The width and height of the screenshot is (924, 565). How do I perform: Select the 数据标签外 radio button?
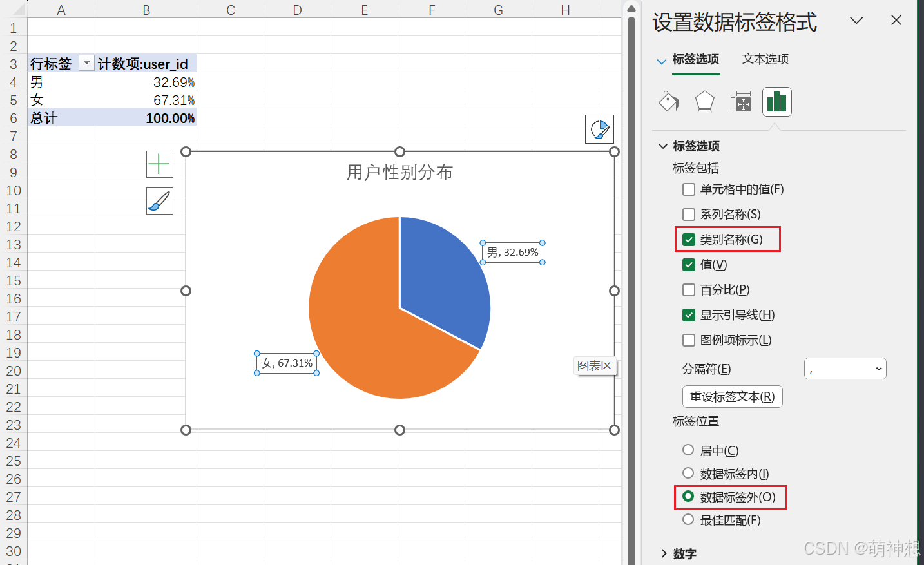[x=688, y=496]
